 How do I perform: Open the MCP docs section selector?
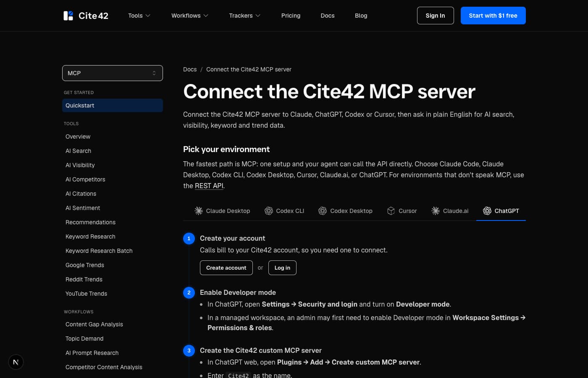pos(113,73)
